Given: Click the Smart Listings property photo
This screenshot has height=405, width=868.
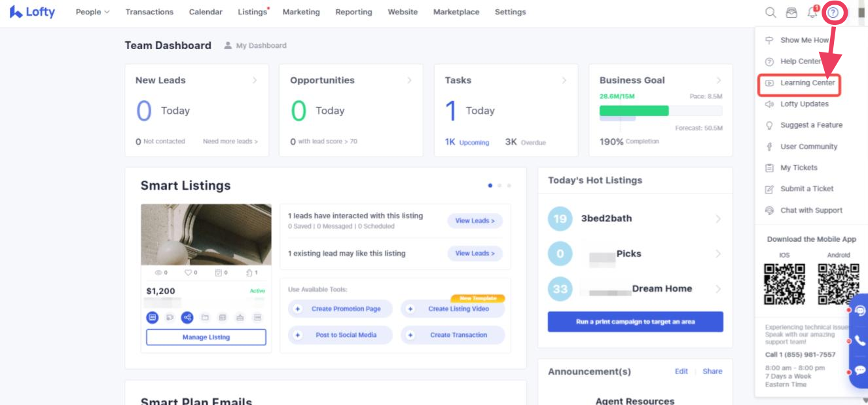Looking at the screenshot, I should pos(206,234).
